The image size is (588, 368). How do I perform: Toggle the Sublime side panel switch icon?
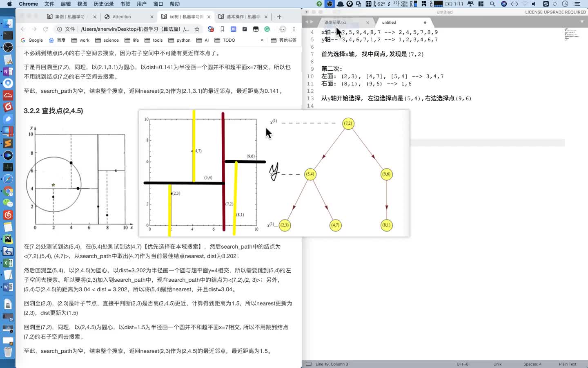309,364
